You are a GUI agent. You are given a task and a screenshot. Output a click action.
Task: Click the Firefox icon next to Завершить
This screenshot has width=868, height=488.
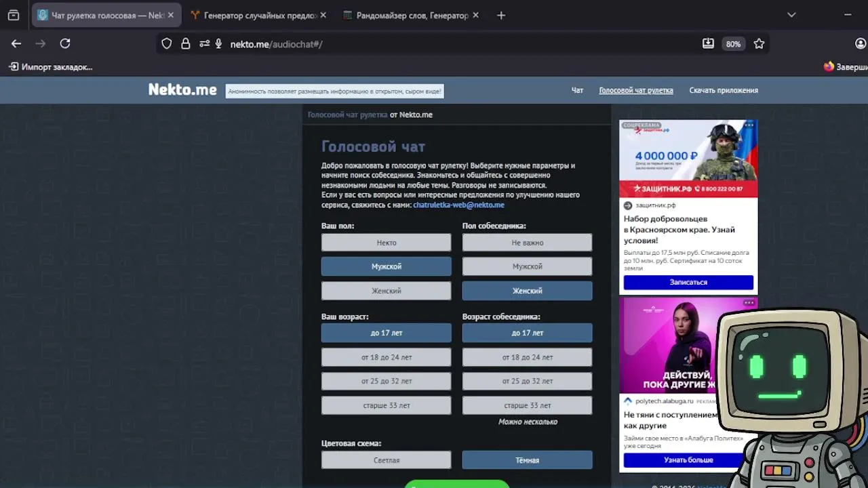(x=829, y=67)
